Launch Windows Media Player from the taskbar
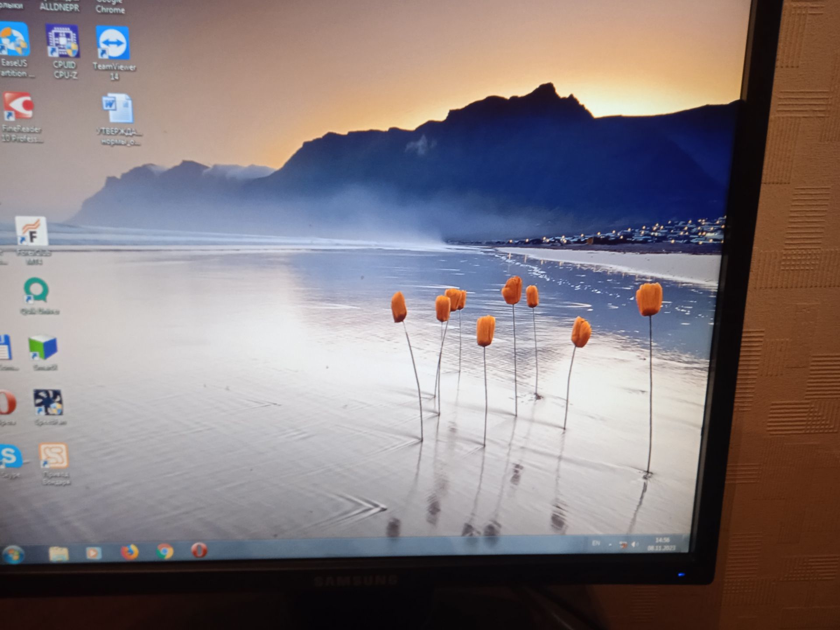 [93, 553]
